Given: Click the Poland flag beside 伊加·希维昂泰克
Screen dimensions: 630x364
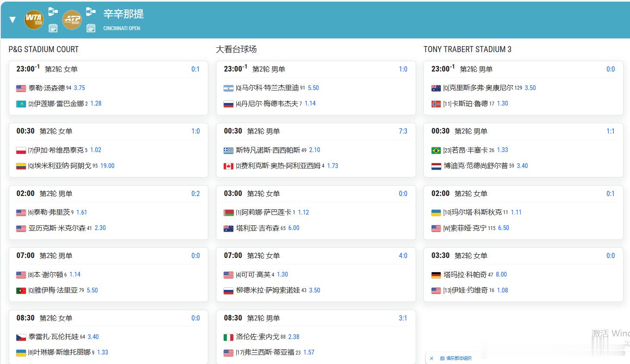Looking at the screenshot, I should pos(21,150).
